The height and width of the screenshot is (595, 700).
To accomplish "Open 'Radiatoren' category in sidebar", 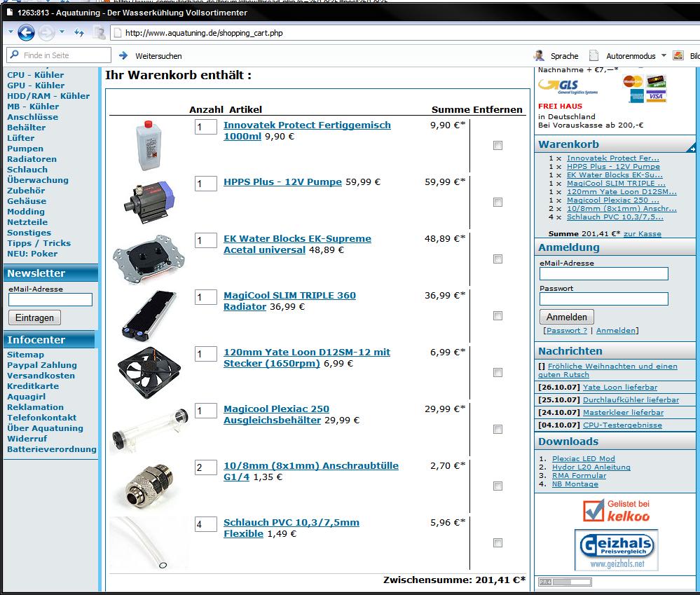I will 32,159.
